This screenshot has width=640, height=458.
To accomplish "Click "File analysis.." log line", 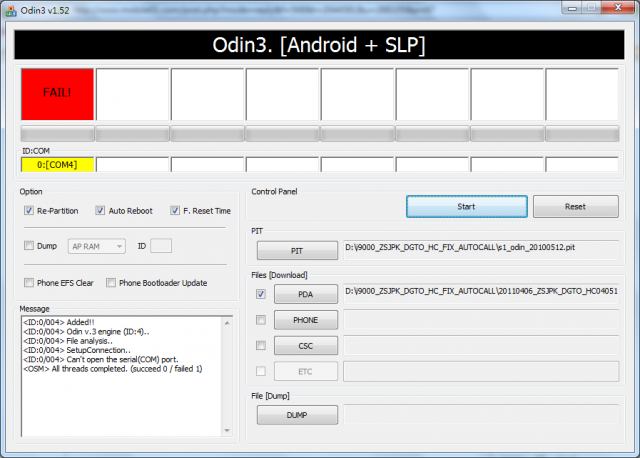I will (x=68, y=340).
